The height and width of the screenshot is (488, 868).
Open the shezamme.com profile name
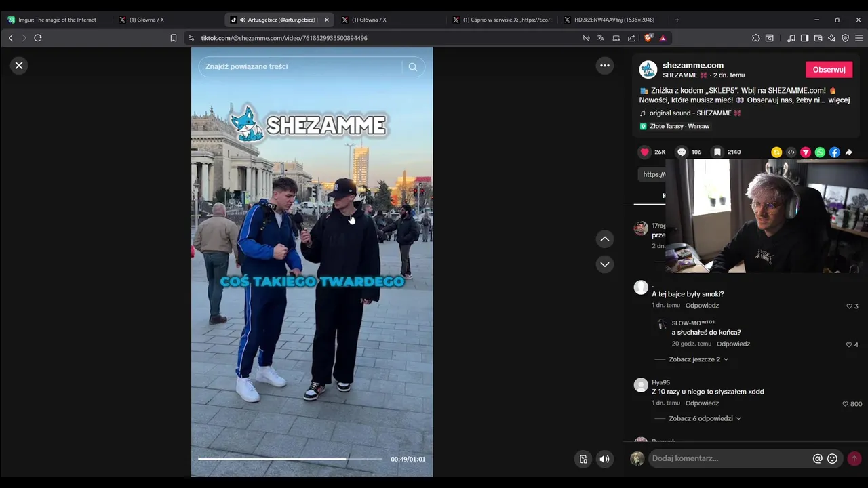[693, 66]
